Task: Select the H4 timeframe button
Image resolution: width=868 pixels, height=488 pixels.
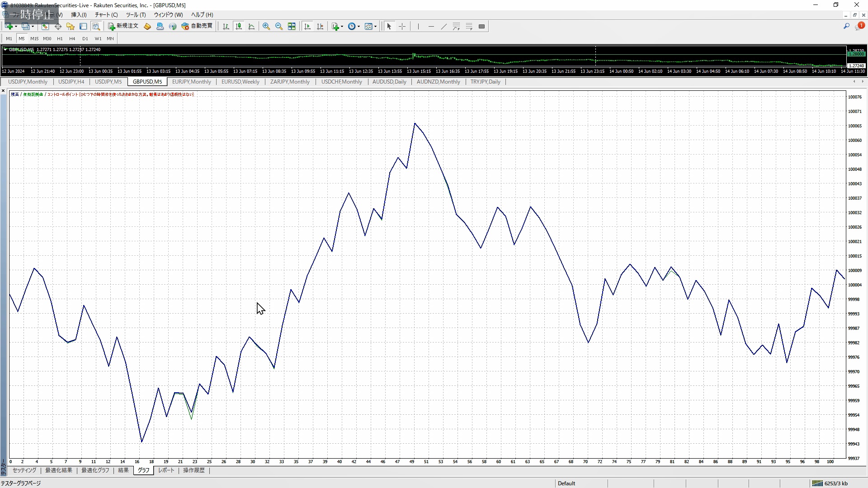Action: point(72,39)
